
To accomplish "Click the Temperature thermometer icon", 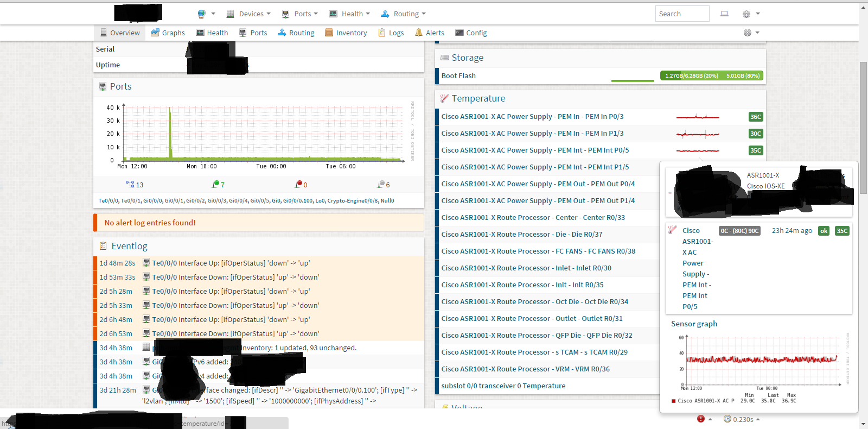I will (444, 98).
